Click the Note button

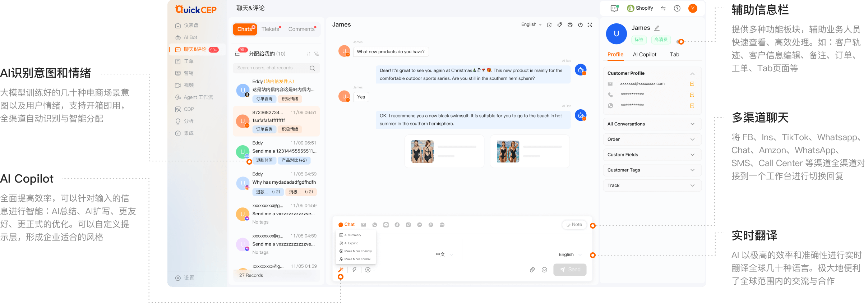pyautogui.click(x=574, y=225)
